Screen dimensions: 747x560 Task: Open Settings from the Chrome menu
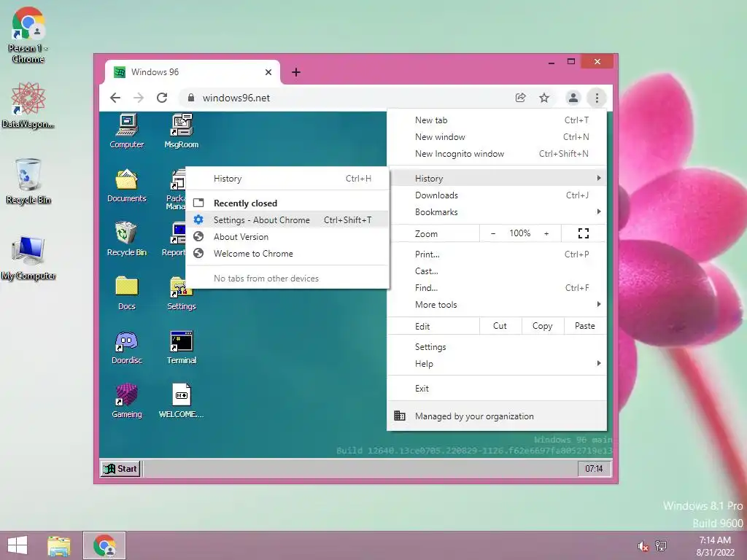pyautogui.click(x=497, y=346)
